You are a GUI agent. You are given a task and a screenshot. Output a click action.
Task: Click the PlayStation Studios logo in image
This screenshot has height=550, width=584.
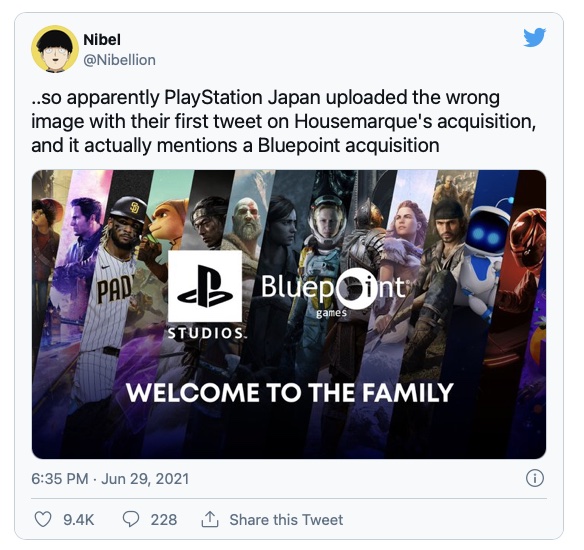[x=206, y=294]
